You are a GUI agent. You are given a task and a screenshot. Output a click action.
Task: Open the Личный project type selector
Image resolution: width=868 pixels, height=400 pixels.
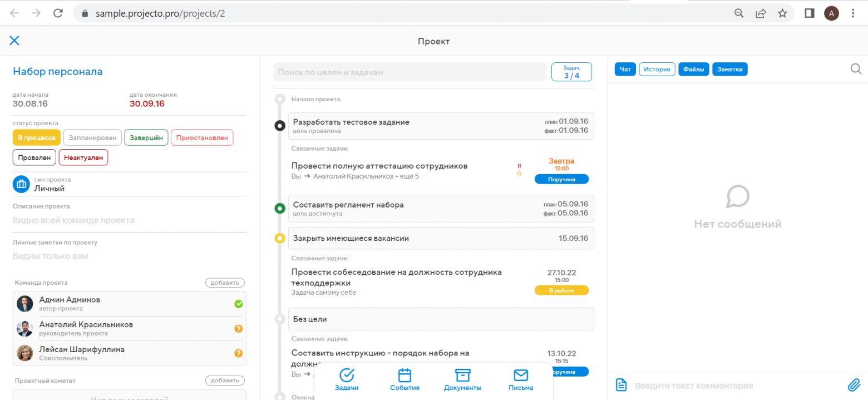49,189
